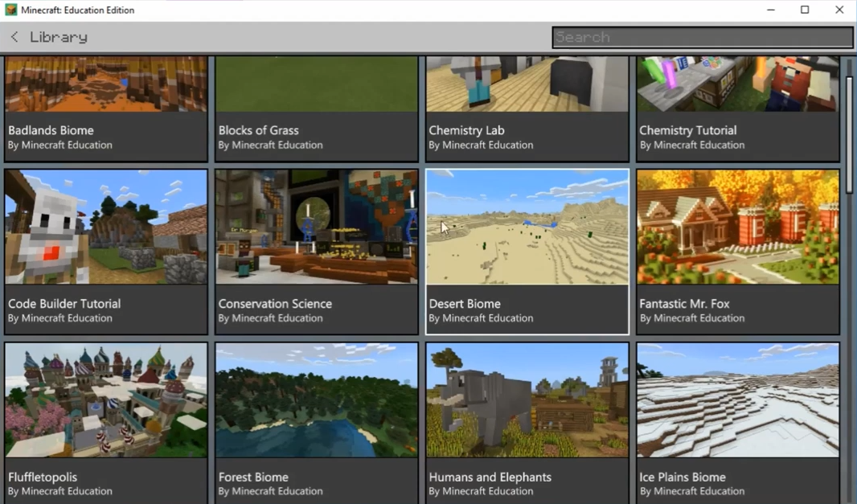The height and width of the screenshot is (504, 857).
Task: Click the 'Blocks of Grass' title text
Action: point(259,130)
